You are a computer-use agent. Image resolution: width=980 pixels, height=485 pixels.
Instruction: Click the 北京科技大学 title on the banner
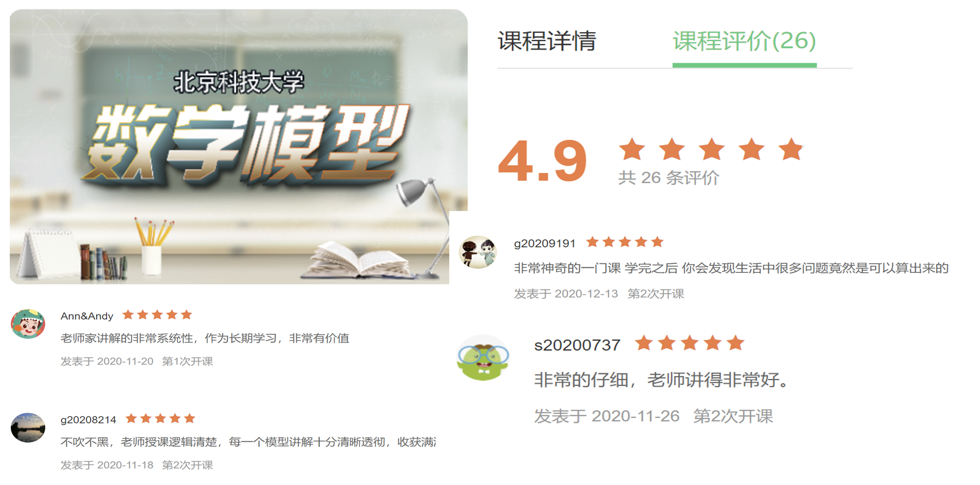[x=239, y=83]
